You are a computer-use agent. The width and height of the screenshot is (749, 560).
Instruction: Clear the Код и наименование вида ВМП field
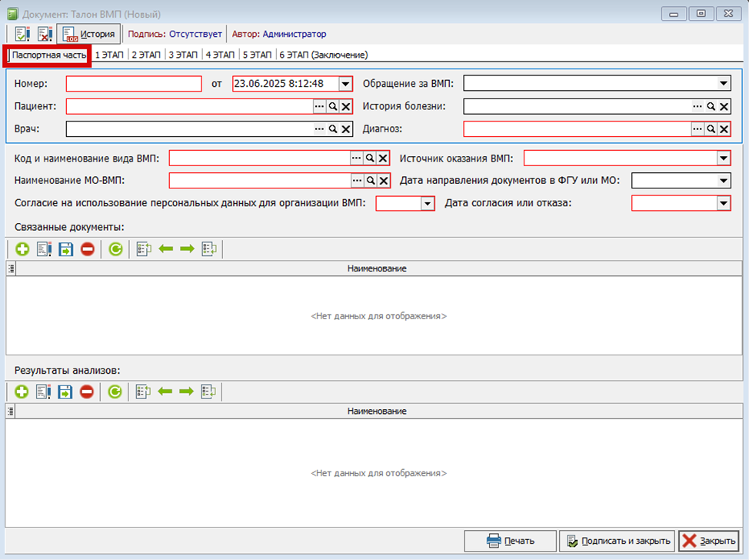pos(383,158)
